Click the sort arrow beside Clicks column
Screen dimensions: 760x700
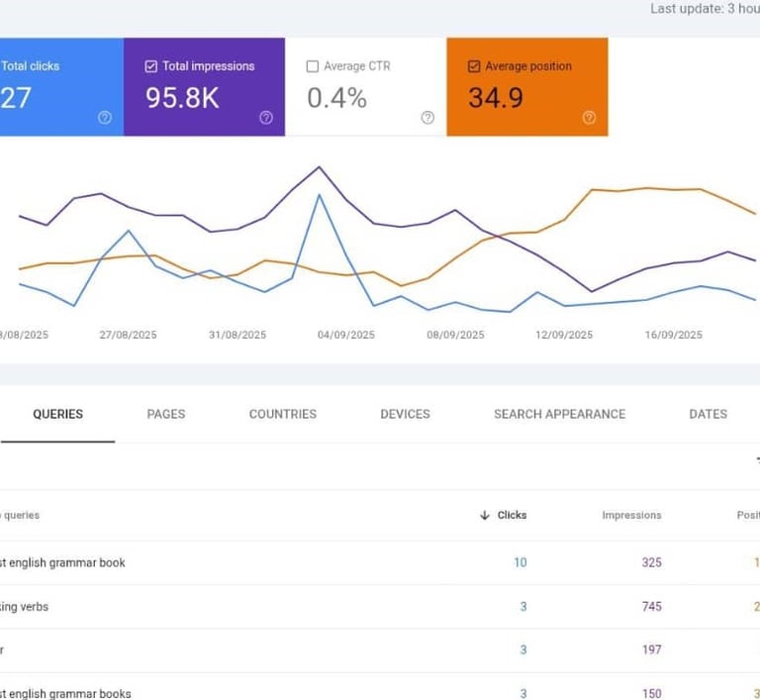click(485, 515)
